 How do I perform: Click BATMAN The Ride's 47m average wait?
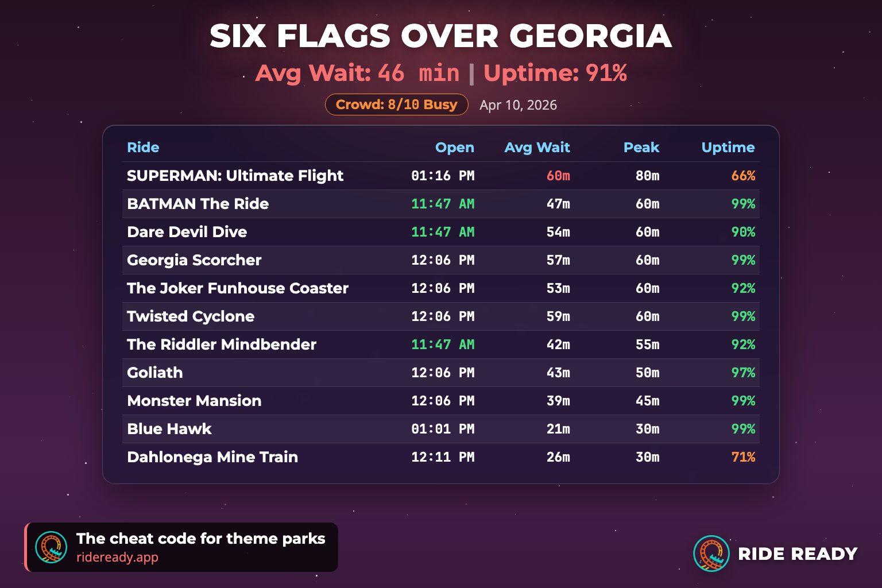(x=559, y=204)
